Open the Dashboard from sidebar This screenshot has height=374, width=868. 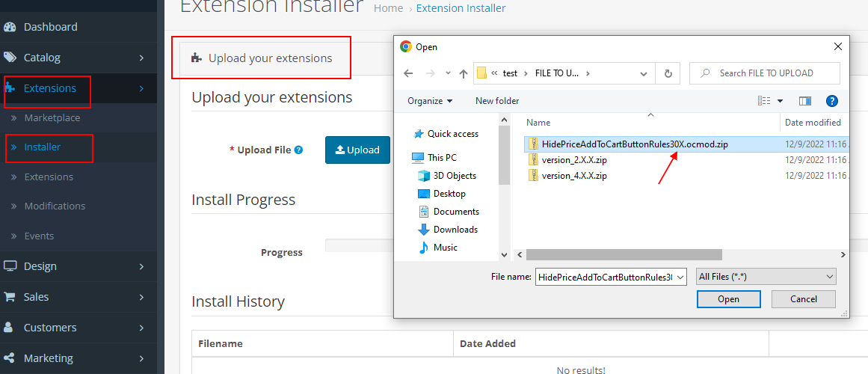point(50,27)
